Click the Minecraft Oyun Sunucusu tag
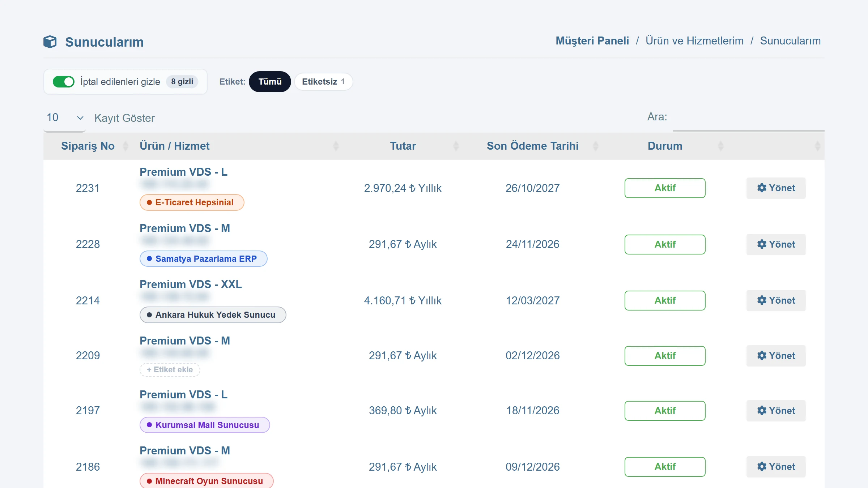 pos(207,481)
